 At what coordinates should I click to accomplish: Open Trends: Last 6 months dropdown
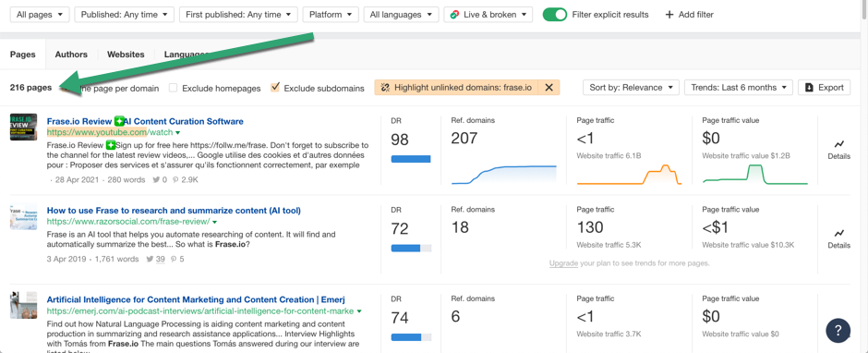[x=739, y=88]
